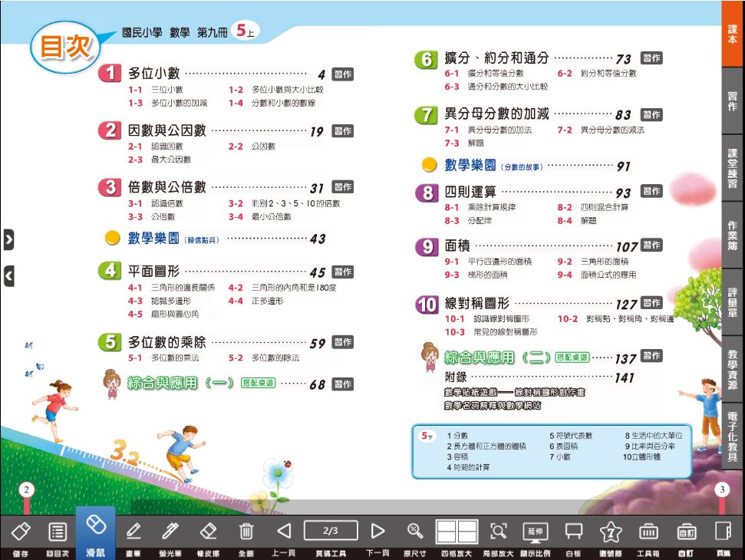Open 習作 button for 四則運算
745x560 pixels.
click(651, 191)
